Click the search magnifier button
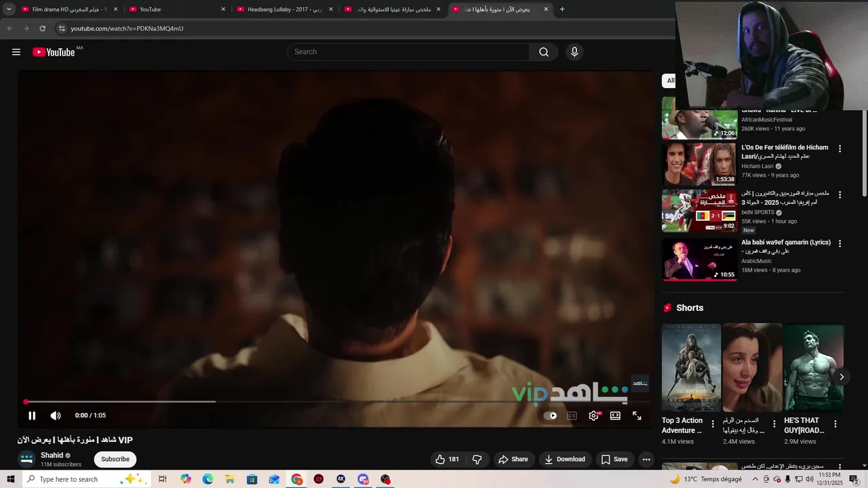This screenshot has width=868, height=488. point(544,52)
